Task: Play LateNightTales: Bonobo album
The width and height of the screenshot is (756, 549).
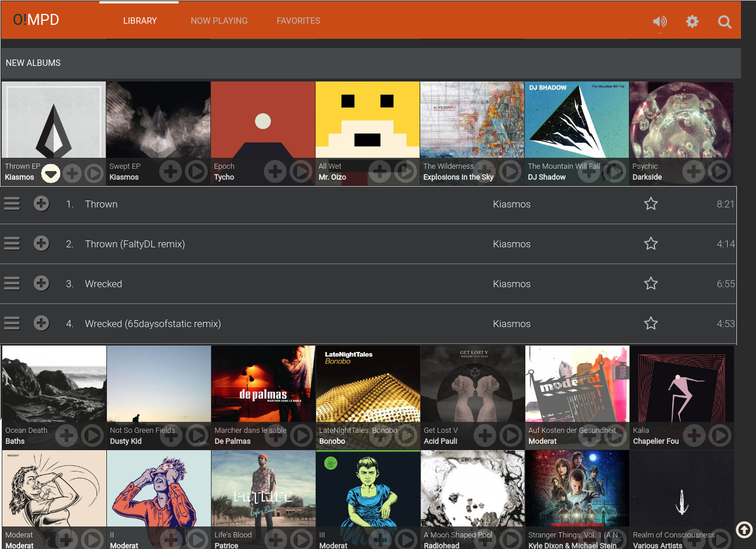Action: coord(406,436)
